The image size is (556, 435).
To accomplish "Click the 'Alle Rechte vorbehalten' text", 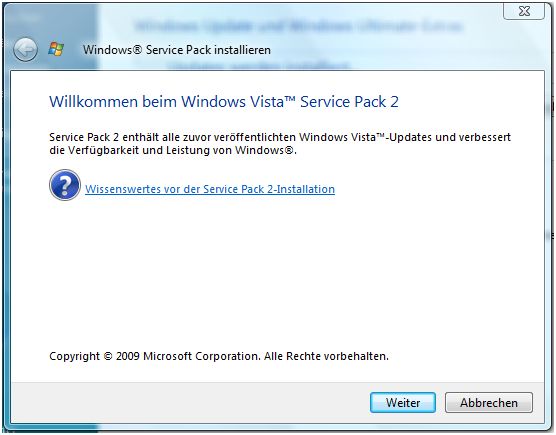I will (x=326, y=356).
